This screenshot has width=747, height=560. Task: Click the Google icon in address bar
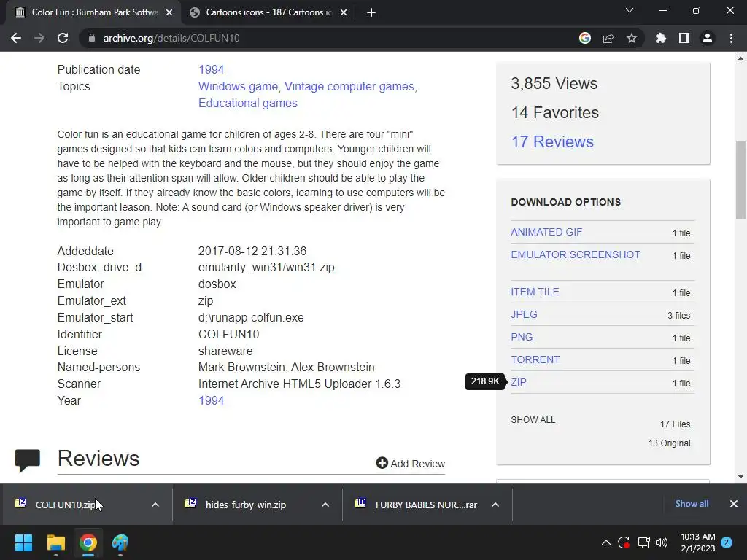pyautogui.click(x=585, y=38)
